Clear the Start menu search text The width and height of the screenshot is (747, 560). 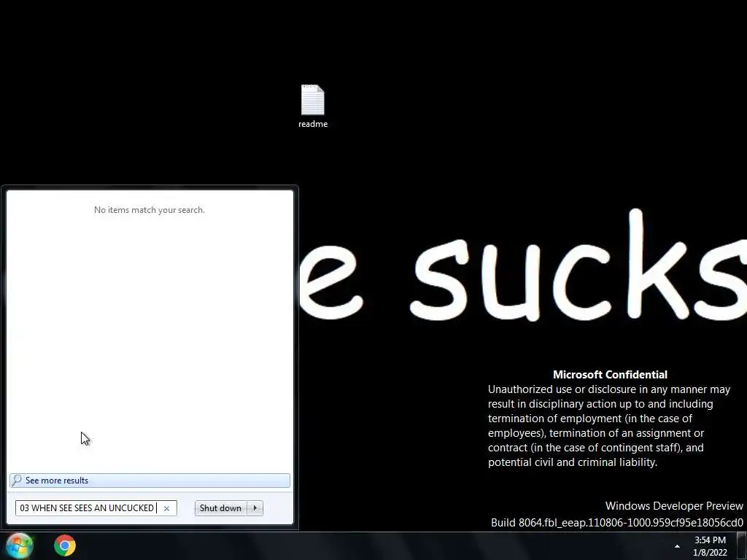point(167,508)
